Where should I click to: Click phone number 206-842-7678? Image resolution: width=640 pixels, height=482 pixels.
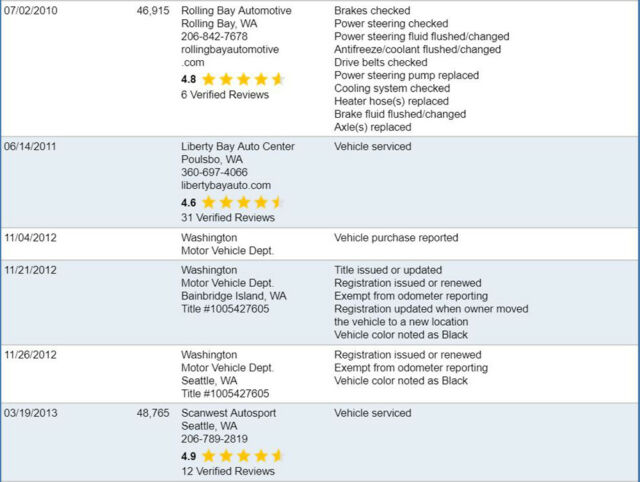click(214, 36)
